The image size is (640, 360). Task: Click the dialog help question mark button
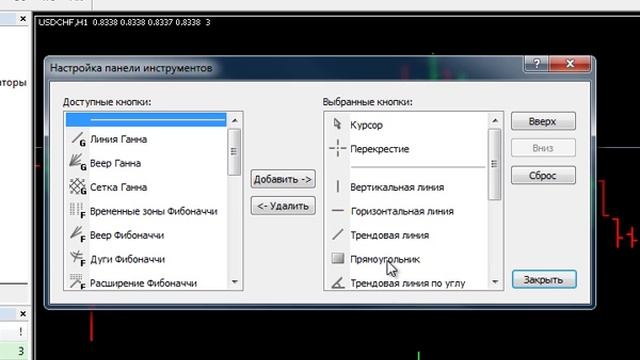click(x=536, y=64)
